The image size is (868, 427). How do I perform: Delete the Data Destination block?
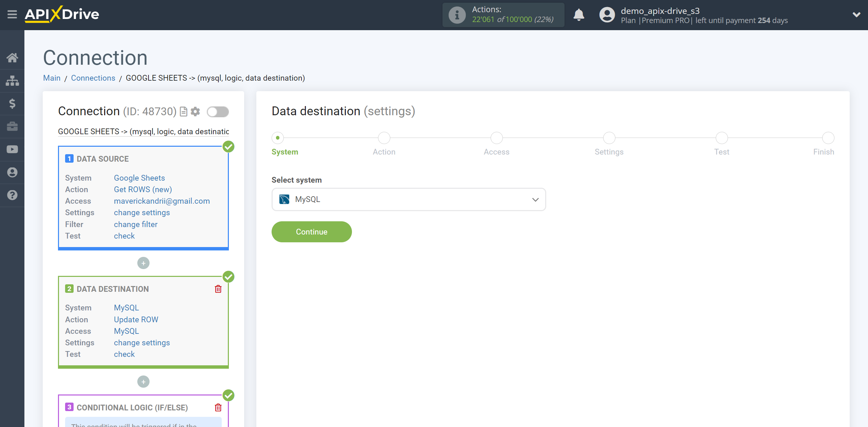(218, 289)
